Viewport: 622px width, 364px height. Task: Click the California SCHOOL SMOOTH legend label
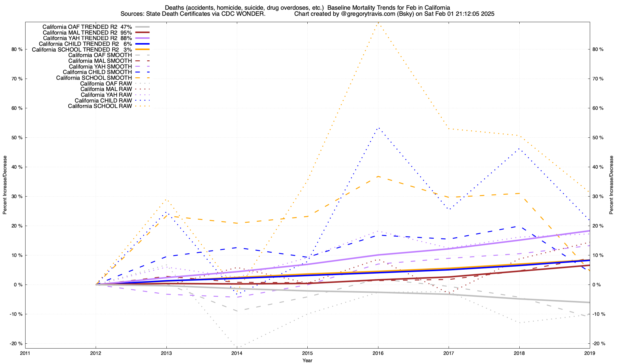pyautogui.click(x=94, y=78)
